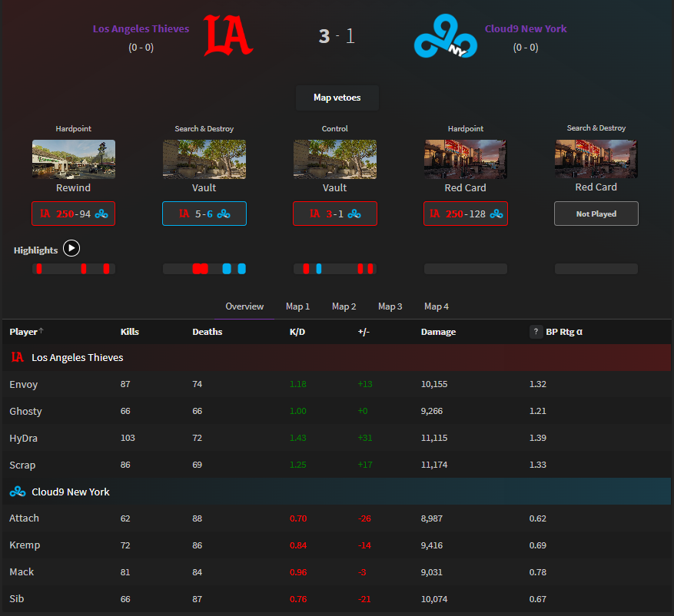Jump to last blue marker on Vault S&D timeline
The image size is (674, 616).
coord(241,269)
